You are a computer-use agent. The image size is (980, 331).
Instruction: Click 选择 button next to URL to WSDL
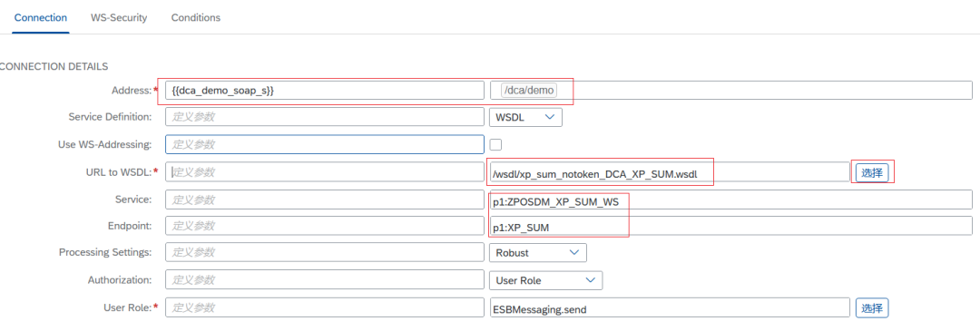[872, 172]
